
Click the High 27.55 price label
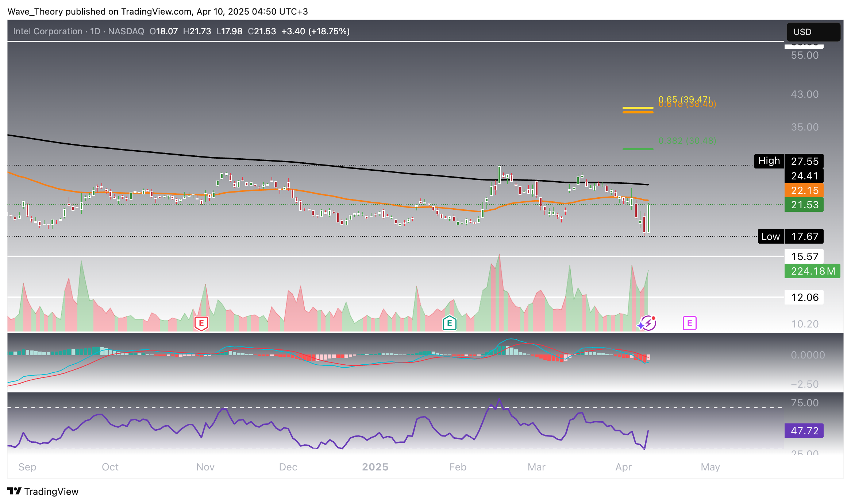(x=789, y=161)
